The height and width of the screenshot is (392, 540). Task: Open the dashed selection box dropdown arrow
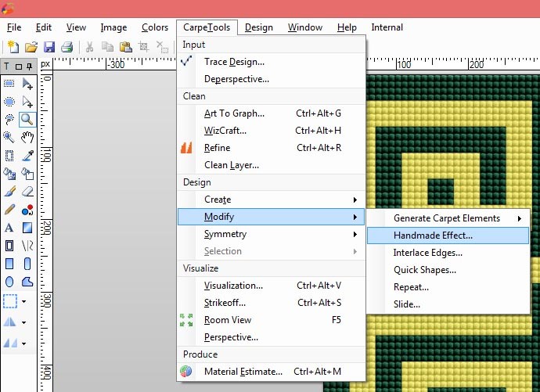pos(24,301)
